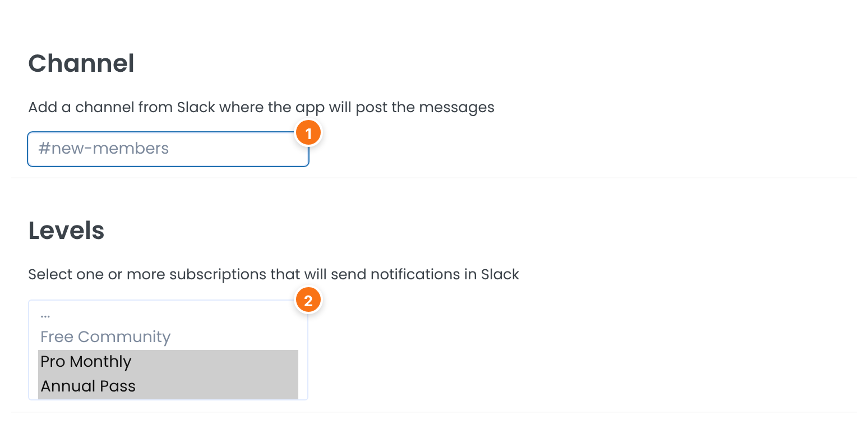
Task: Click "Slack" at end of Levels description
Action: coord(500,274)
